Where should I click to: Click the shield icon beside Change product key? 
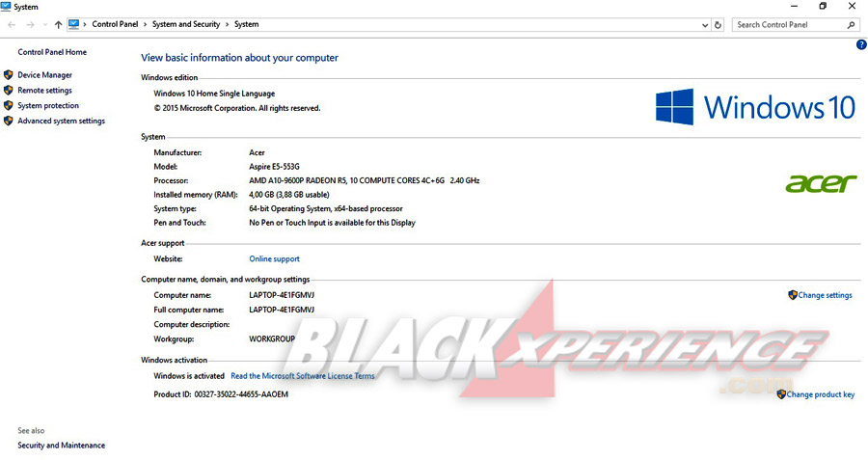[x=781, y=394]
